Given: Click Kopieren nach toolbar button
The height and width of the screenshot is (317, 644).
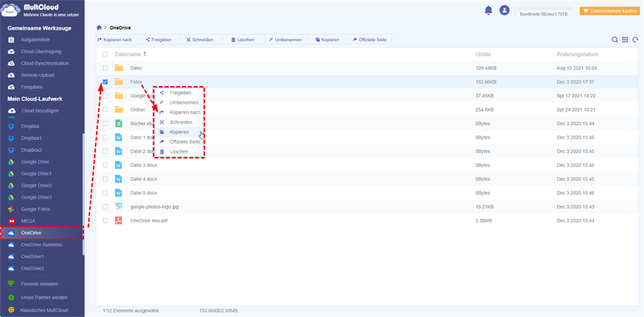Looking at the screenshot, I should (114, 40).
